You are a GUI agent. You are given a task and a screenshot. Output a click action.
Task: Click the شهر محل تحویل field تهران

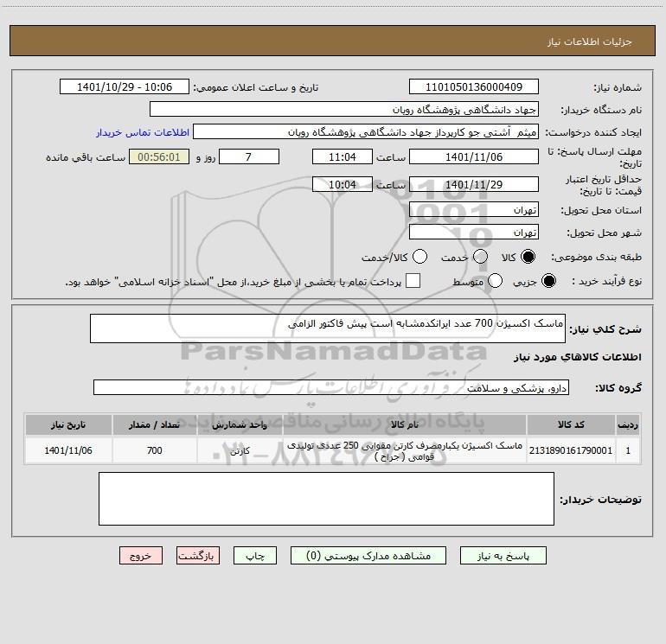[474, 232]
